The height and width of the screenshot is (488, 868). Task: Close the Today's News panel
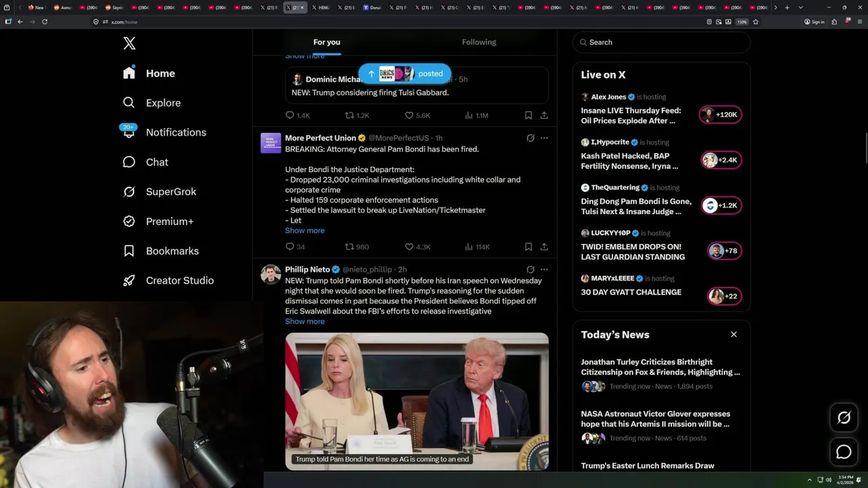[x=734, y=334]
